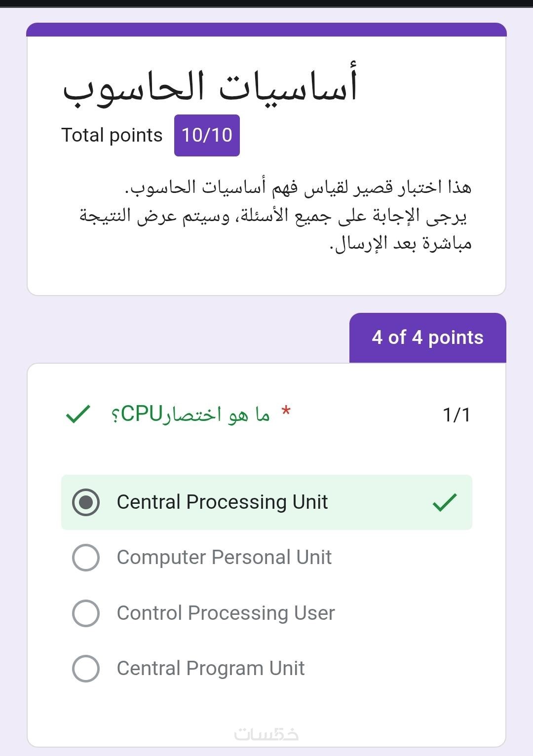Viewport: 533px width, 756px height.
Task: Click the Control Processing User option text
Action: [x=226, y=613]
